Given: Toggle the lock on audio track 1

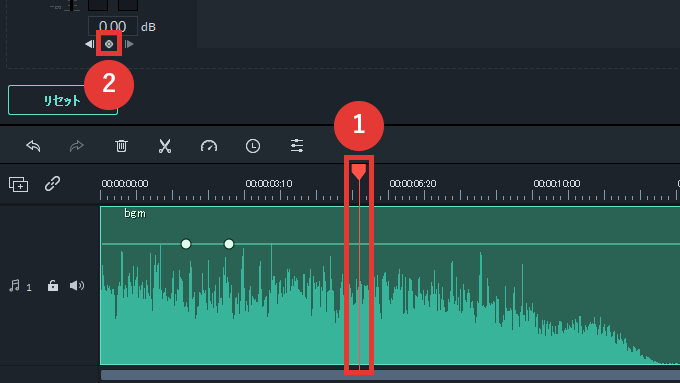Looking at the screenshot, I should 52,285.
